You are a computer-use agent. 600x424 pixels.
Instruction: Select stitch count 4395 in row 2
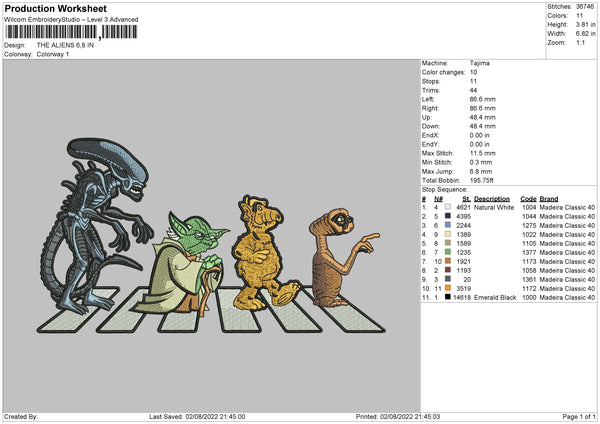click(x=463, y=216)
